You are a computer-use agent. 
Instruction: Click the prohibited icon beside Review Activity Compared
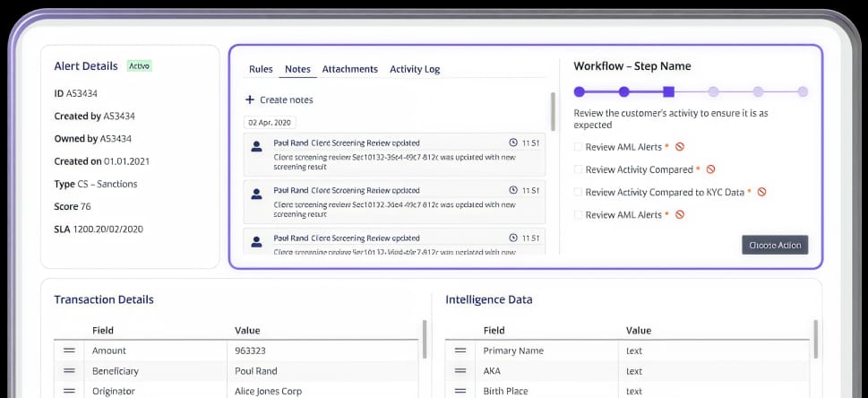pyautogui.click(x=710, y=169)
